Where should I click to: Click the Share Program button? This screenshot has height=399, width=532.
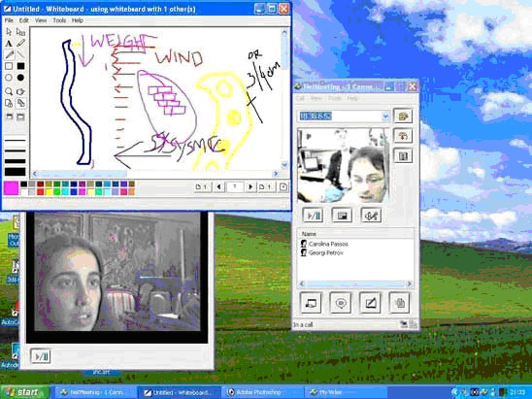(311, 303)
